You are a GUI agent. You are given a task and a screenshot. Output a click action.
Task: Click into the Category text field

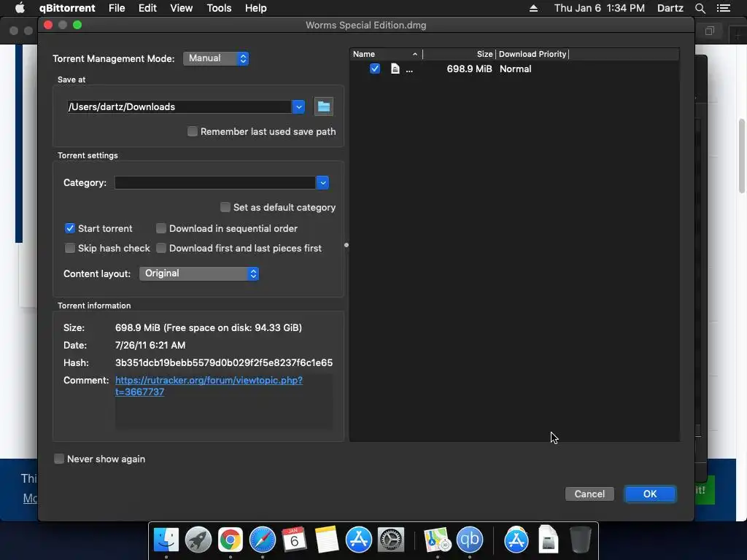point(215,182)
